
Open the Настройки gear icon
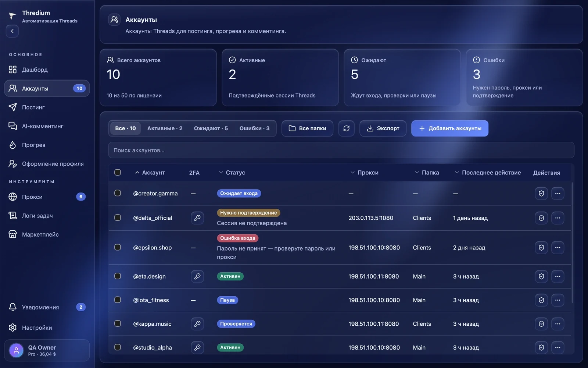point(12,328)
